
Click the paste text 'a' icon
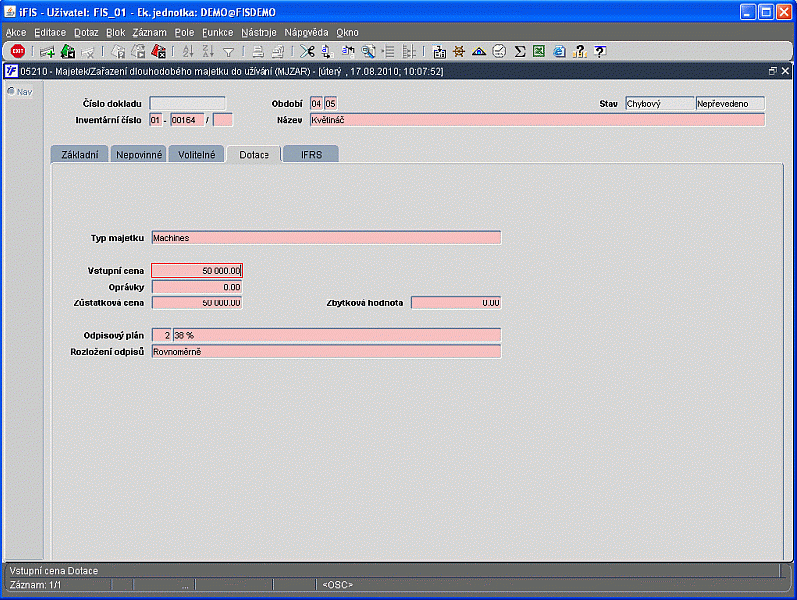pyautogui.click(x=348, y=51)
